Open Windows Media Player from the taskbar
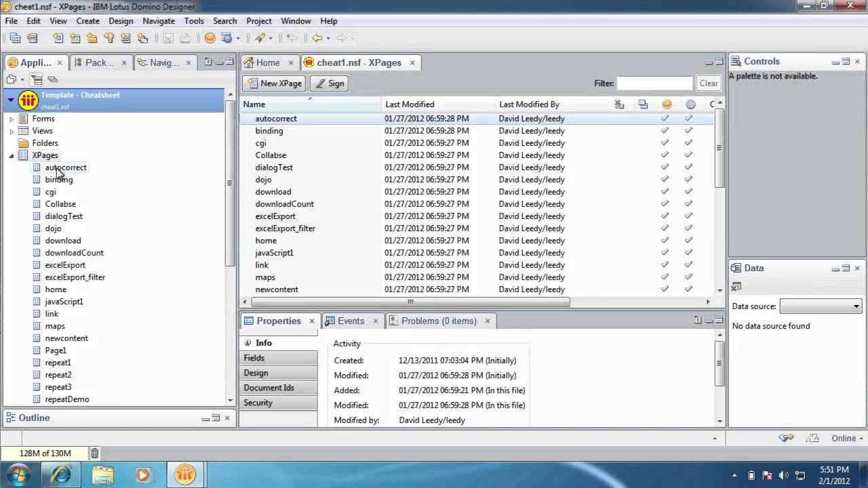This screenshot has height=488, width=868. (x=143, y=474)
